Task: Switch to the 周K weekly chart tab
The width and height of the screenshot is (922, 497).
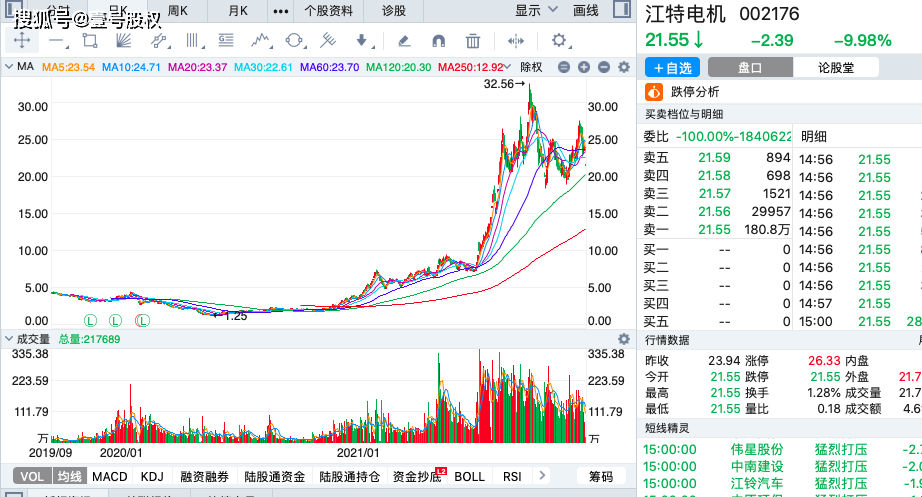Action: click(x=178, y=11)
